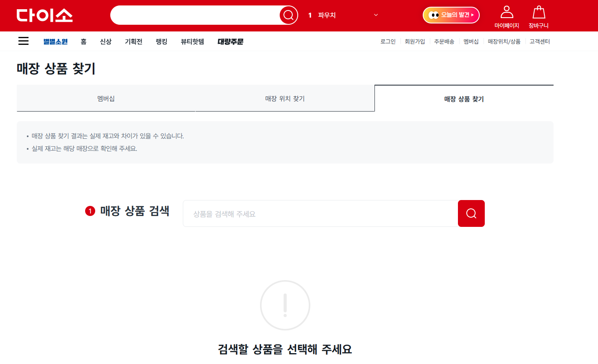Select 대량주문 in the navigation menu
The height and width of the screenshot is (364, 598).
click(230, 41)
